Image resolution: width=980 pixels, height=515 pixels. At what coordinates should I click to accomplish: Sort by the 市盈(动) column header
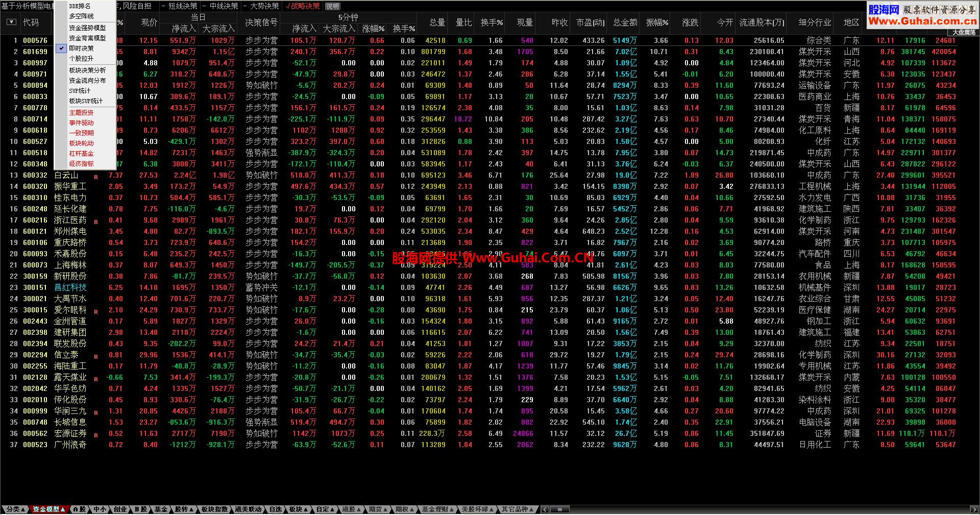point(590,22)
